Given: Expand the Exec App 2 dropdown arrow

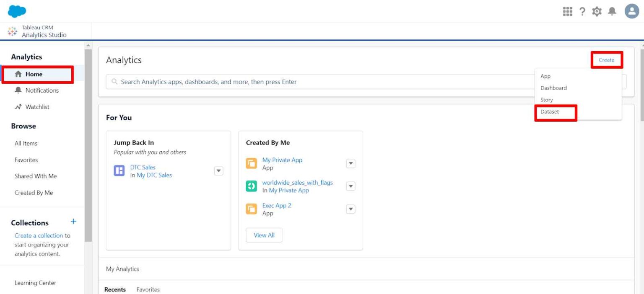Looking at the screenshot, I should 351,209.
